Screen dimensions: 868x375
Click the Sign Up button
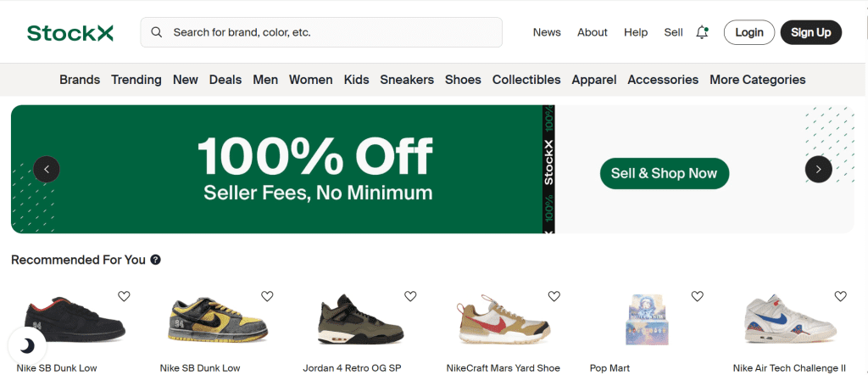click(810, 32)
